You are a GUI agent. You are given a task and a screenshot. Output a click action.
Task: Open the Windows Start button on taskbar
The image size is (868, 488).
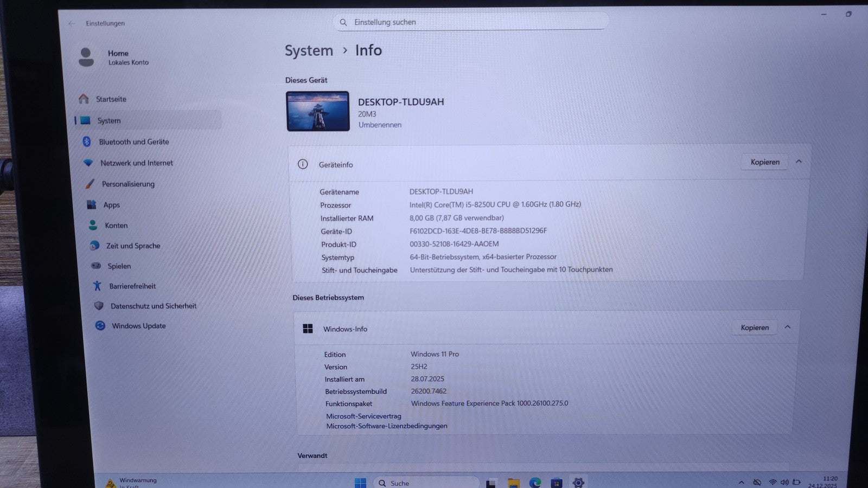(360, 483)
